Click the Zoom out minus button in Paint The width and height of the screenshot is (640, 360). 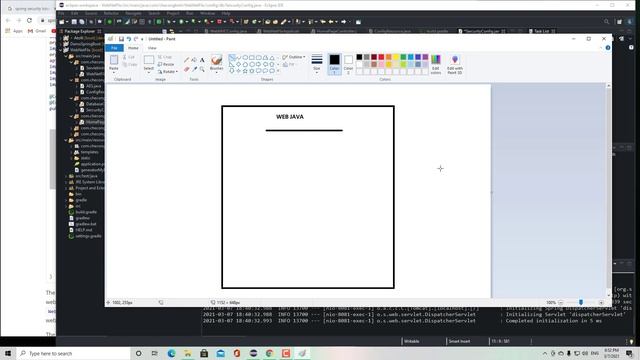(561, 302)
